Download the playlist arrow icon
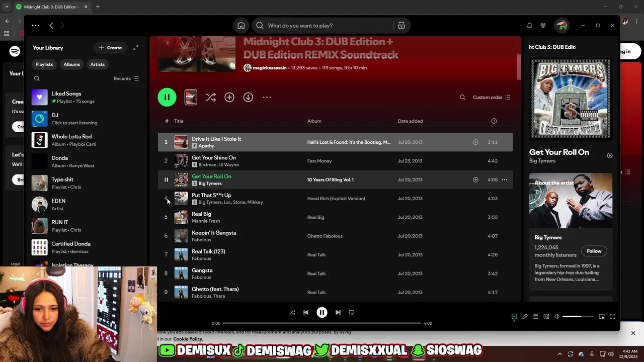This screenshot has height=362, width=644. pyautogui.click(x=248, y=97)
